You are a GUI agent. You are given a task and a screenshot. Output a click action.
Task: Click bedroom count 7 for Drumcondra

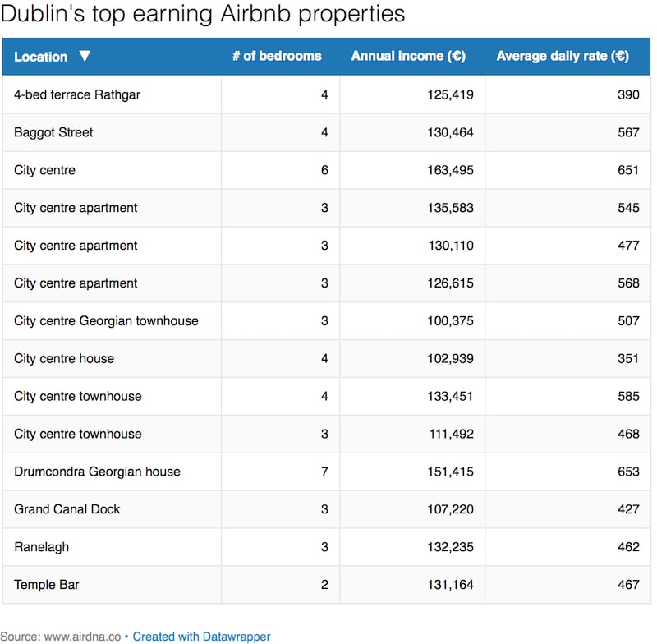[324, 471]
